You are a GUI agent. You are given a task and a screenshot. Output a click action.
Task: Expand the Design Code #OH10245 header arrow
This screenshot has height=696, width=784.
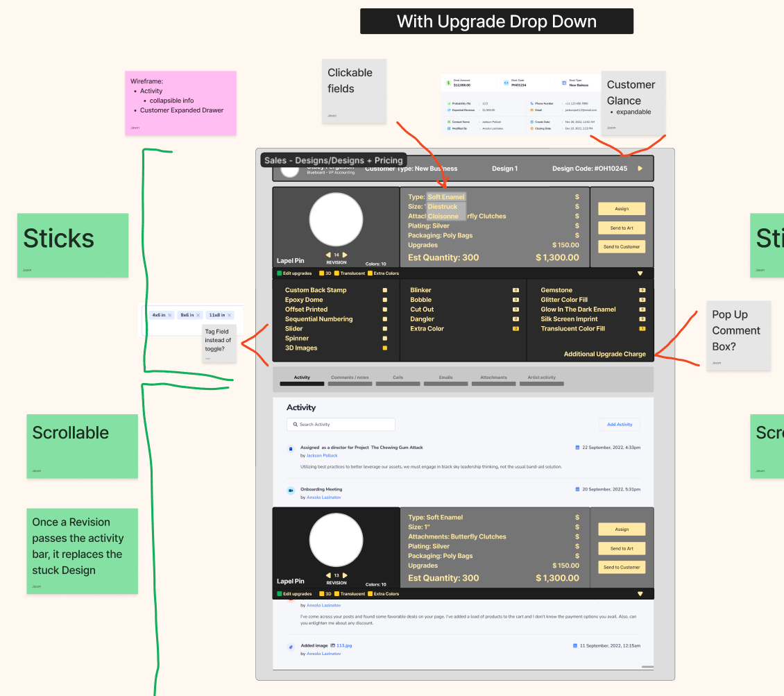click(x=640, y=169)
